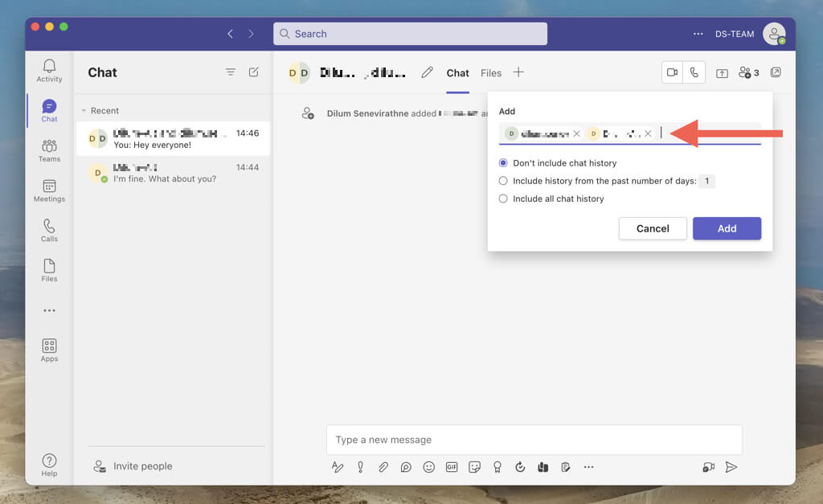Open Meetings calendar in sidebar
Image resolution: width=823 pixels, height=504 pixels.
point(49,190)
